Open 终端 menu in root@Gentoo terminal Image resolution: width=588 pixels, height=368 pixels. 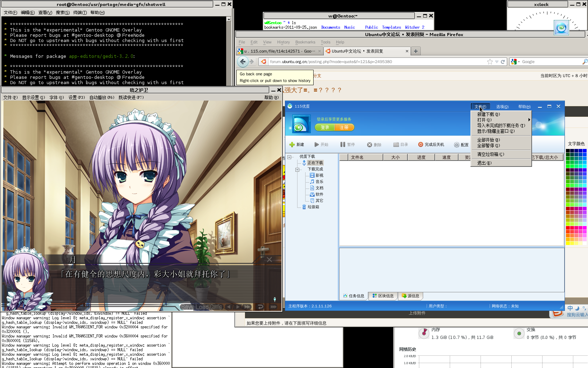pos(80,13)
